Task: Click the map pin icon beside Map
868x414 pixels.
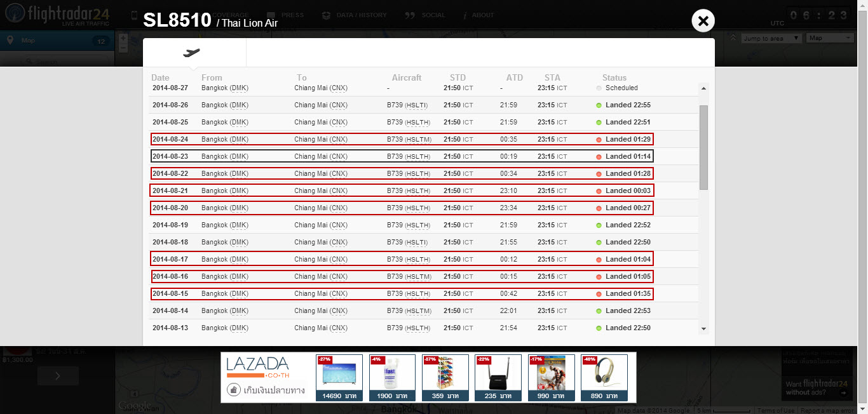Action: pyautogui.click(x=10, y=41)
